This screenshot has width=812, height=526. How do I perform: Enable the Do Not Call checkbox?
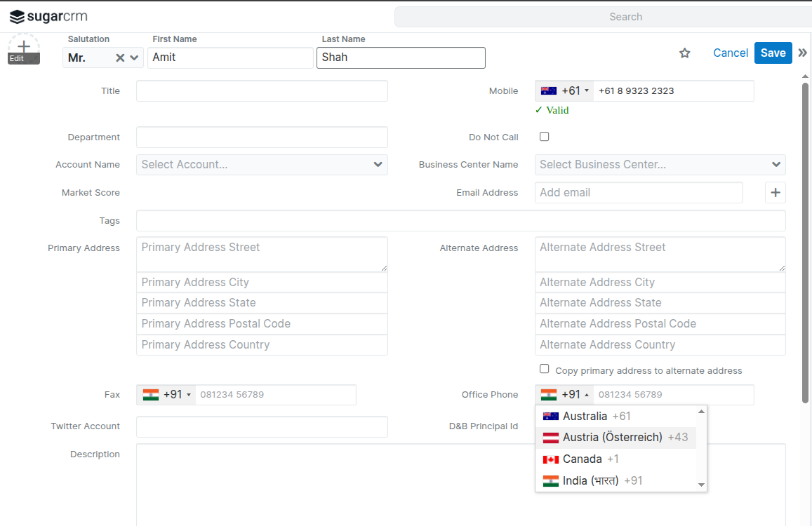click(544, 137)
